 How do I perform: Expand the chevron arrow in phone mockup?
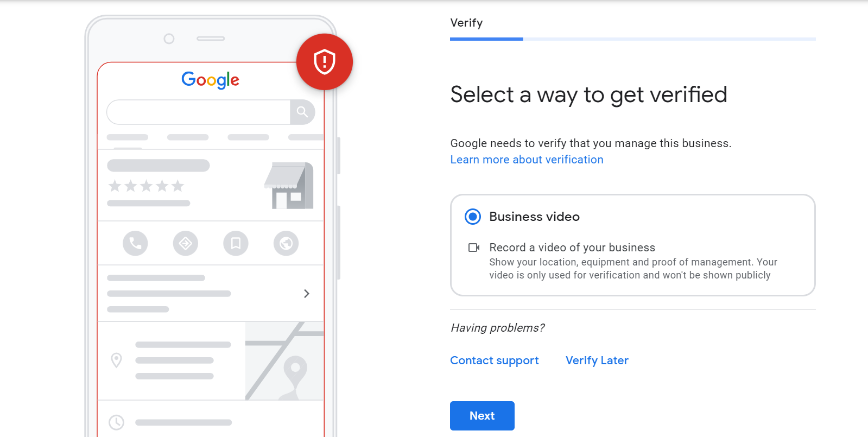pos(307,294)
